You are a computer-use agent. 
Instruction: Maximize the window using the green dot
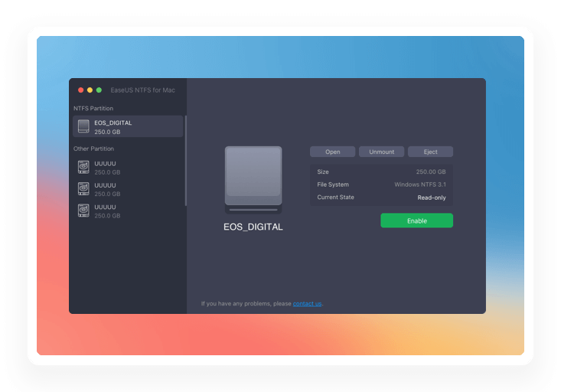point(99,90)
